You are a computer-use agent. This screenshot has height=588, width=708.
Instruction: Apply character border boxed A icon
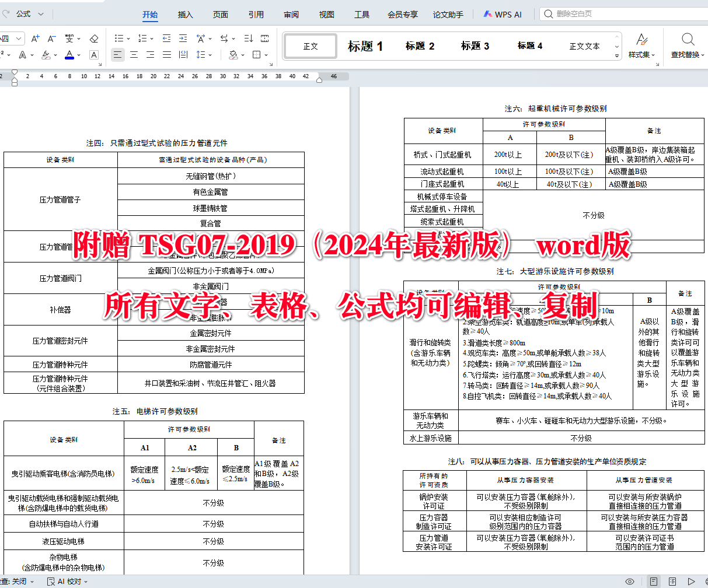click(x=94, y=55)
